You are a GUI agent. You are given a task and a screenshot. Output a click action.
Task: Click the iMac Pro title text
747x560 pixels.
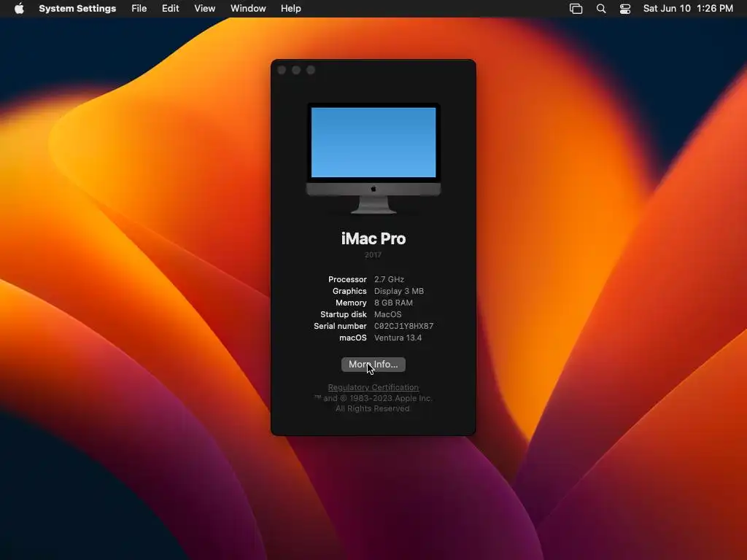(373, 238)
